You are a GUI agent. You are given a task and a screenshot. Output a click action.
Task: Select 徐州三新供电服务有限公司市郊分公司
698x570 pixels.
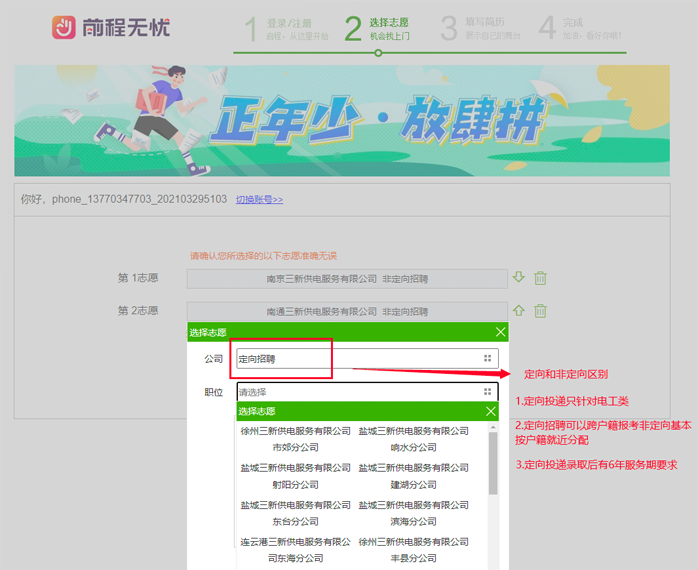295,439
